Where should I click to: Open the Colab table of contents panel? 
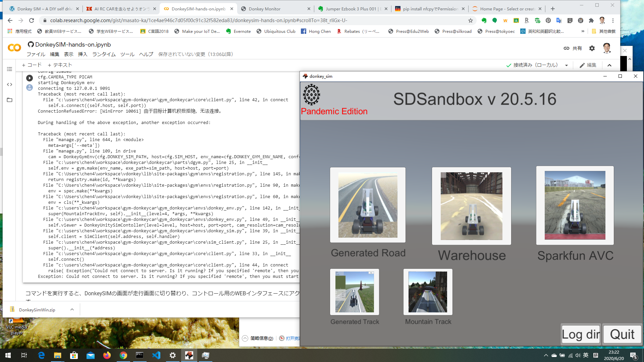(9, 69)
